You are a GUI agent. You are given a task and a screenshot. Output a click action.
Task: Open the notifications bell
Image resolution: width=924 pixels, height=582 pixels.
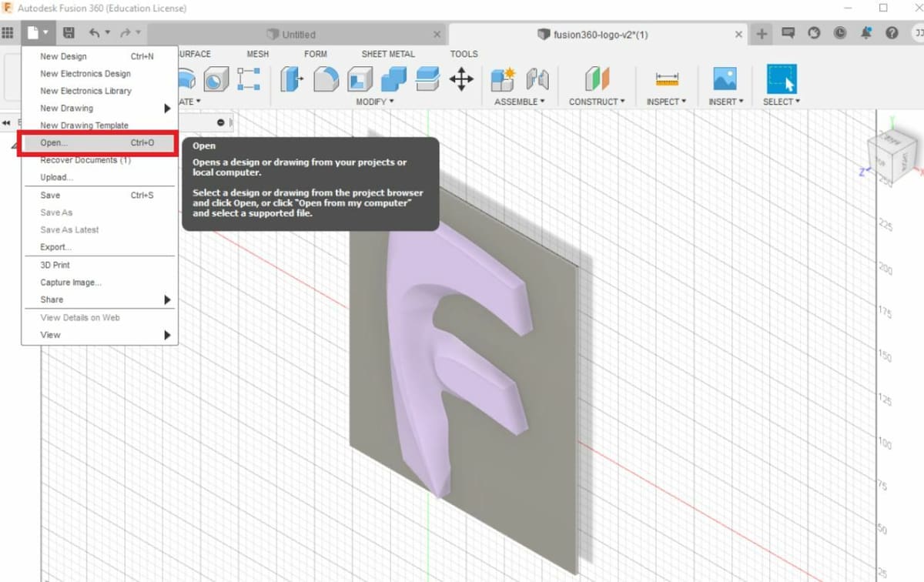(866, 33)
